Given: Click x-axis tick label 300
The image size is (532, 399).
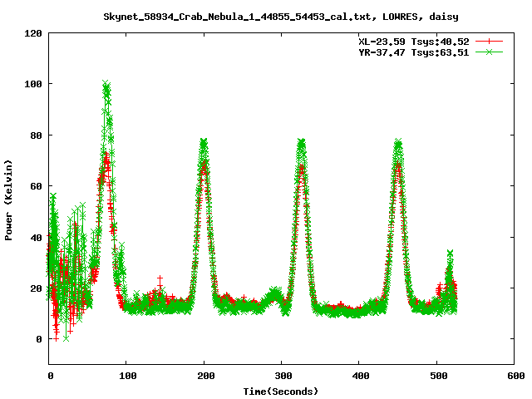Looking at the screenshot, I should (283, 376).
